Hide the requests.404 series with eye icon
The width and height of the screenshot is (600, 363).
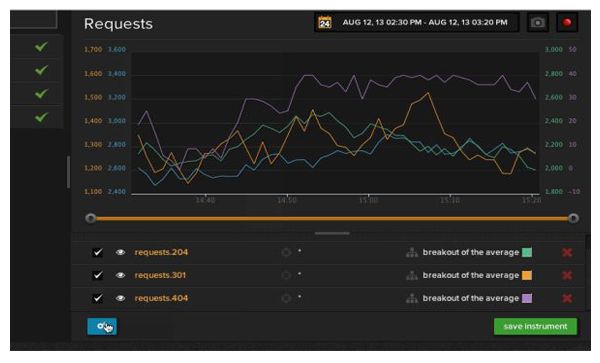click(x=120, y=298)
